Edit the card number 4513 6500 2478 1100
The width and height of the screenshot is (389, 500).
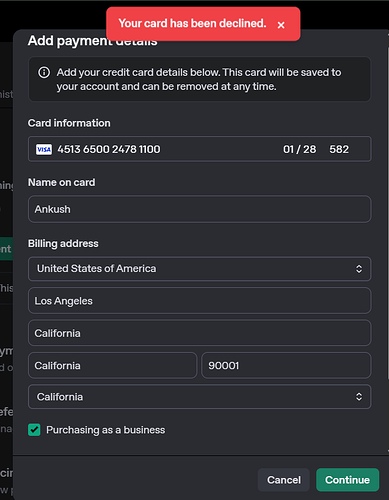click(x=109, y=149)
